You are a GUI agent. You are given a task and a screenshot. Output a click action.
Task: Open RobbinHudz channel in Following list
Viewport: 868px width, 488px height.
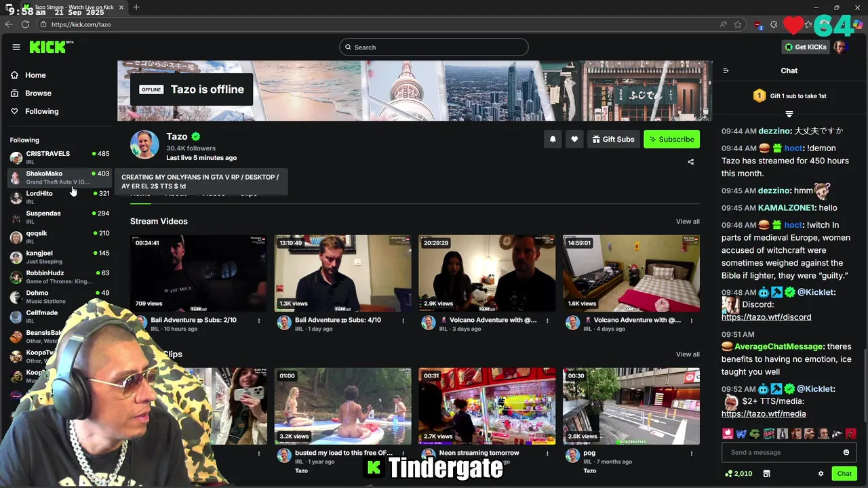coord(60,277)
